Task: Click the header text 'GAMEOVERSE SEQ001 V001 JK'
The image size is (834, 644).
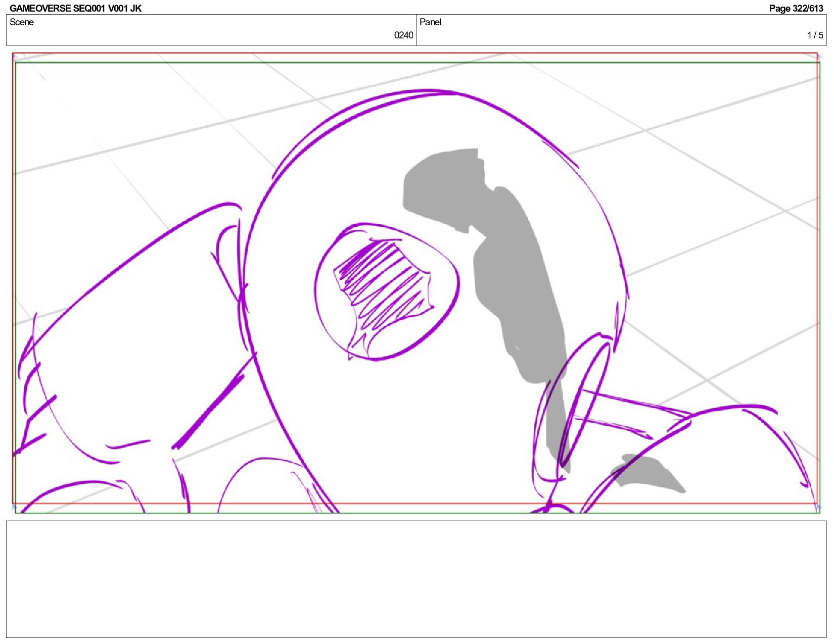Action: [75, 8]
